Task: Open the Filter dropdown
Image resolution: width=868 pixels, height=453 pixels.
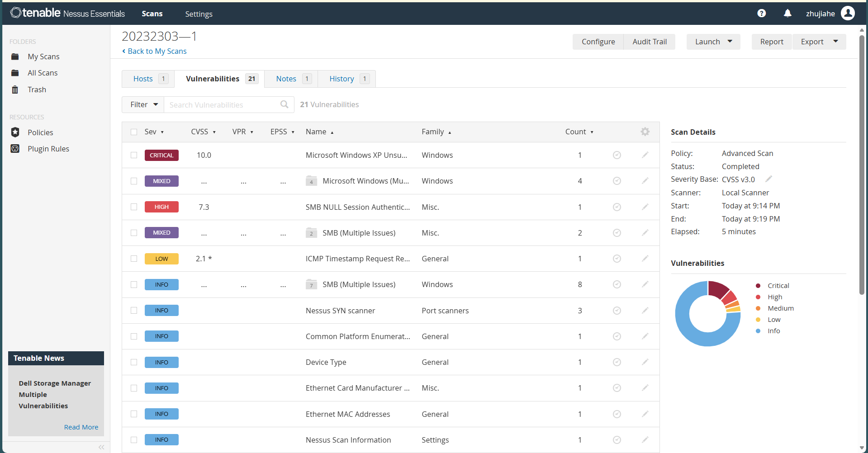Action: coord(143,104)
